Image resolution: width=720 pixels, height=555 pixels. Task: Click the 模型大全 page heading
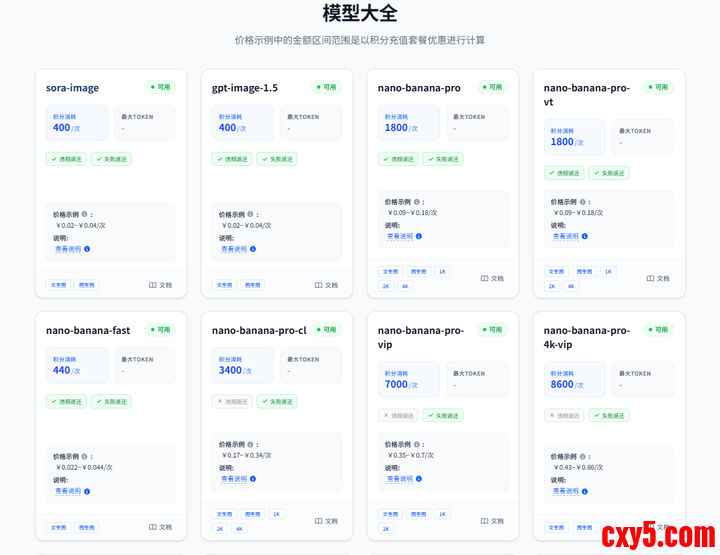360,13
